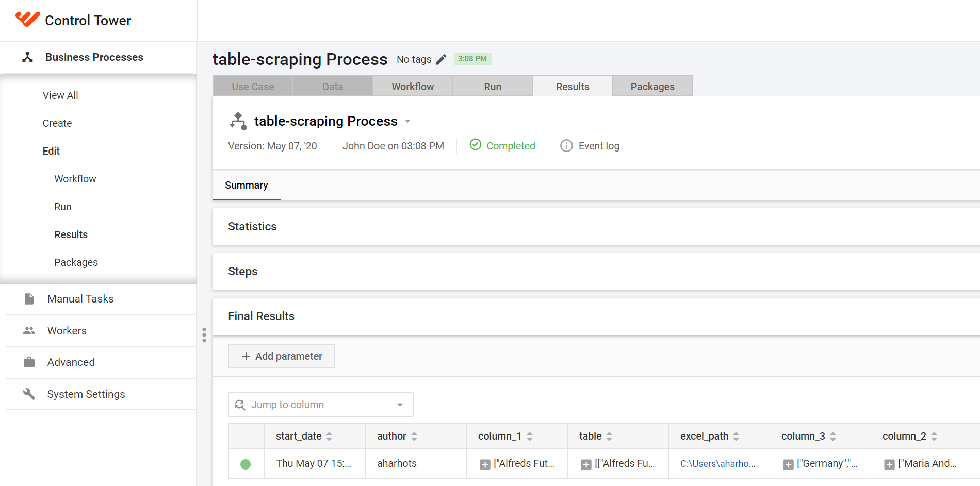Image resolution: width=980 pixels, height=486 pixels.
Task: Open the Jump to column dropdown
Action: [400, 405]
